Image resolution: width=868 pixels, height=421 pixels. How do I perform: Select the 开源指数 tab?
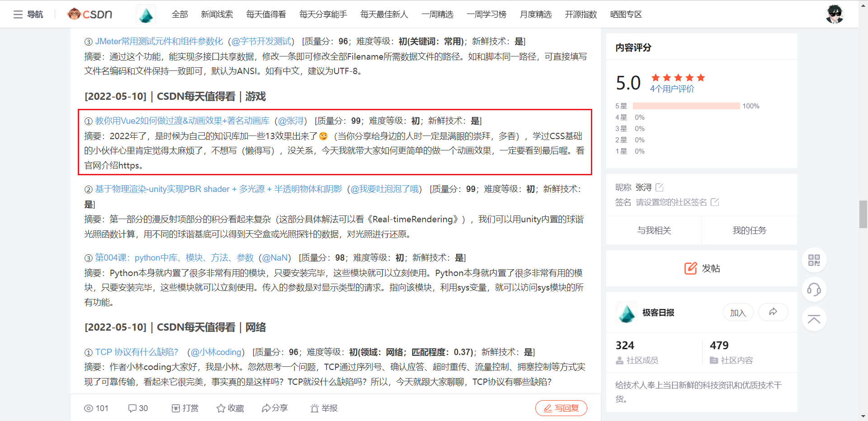(581, 14)
